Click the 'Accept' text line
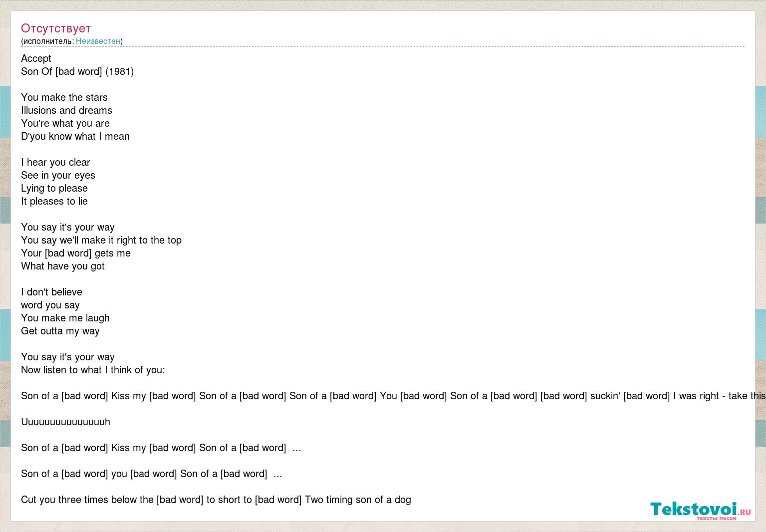The image size is (766, 532). pos(36,58)
